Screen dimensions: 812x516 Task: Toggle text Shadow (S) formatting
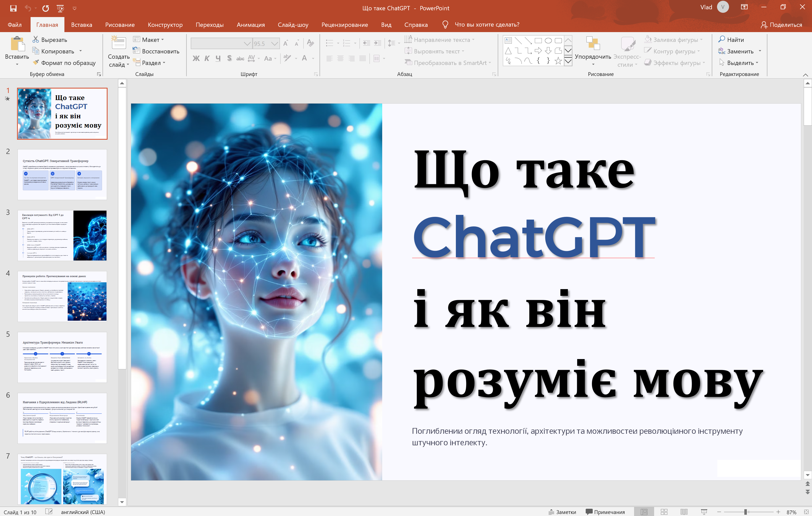point(229,58)
